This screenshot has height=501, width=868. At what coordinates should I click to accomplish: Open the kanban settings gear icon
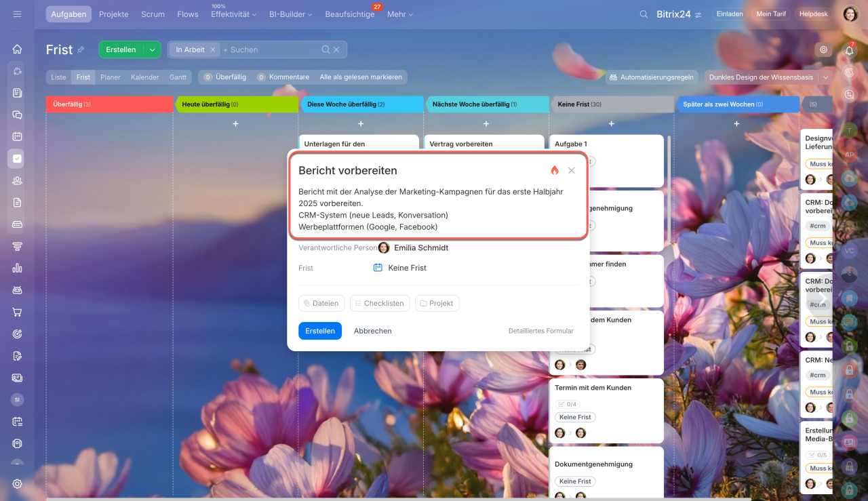point(823,49)
